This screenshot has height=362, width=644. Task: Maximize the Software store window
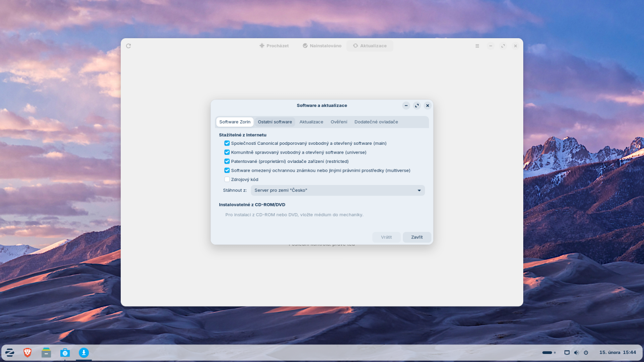(x=503, y=46)
